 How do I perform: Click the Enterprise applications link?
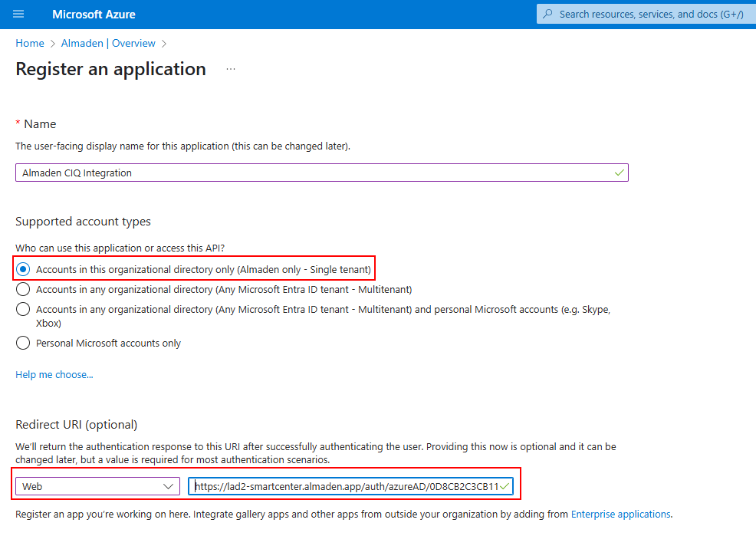click(621, 514)
